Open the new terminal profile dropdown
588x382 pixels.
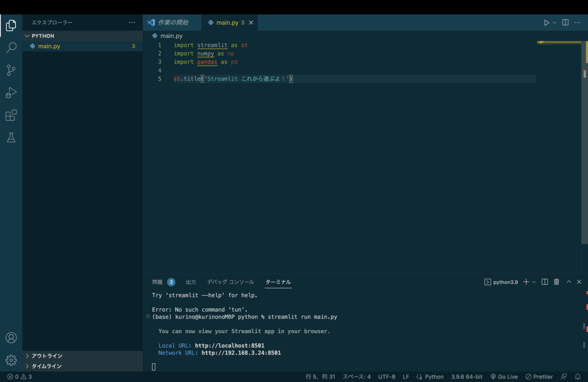534,282
